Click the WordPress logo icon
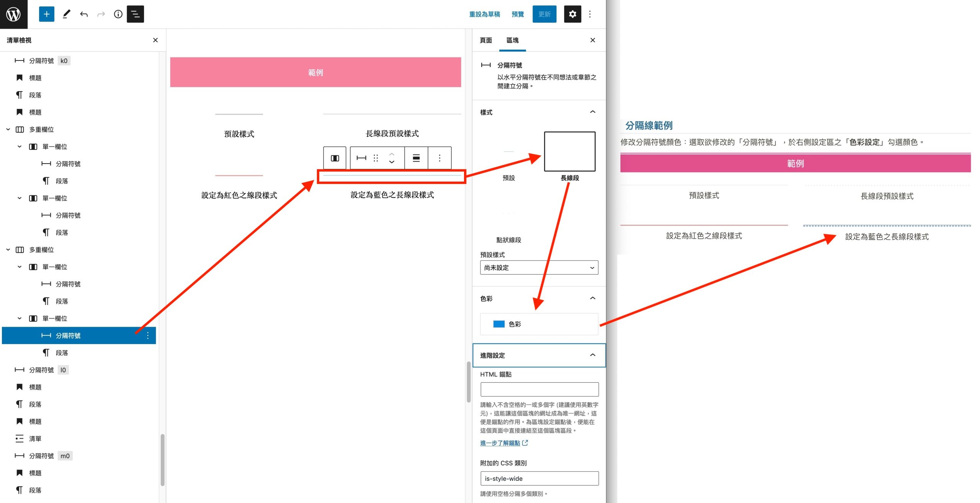 click(14, 14)
